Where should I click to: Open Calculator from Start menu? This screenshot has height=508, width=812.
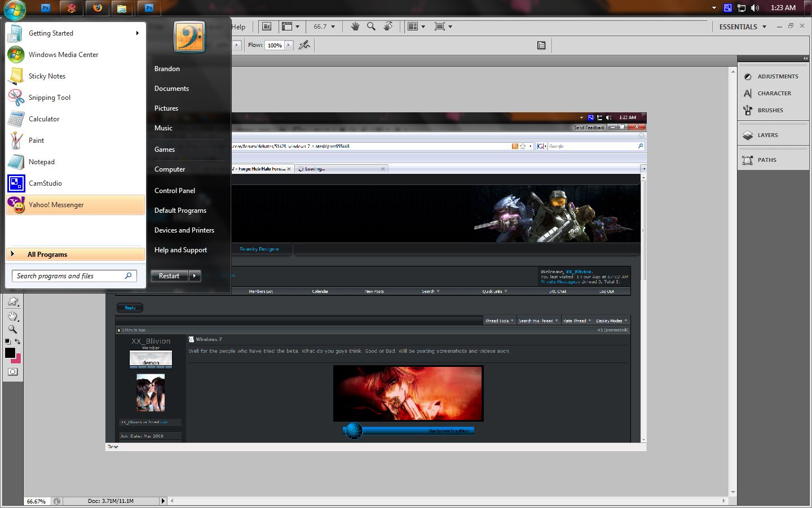coord(75,119)
